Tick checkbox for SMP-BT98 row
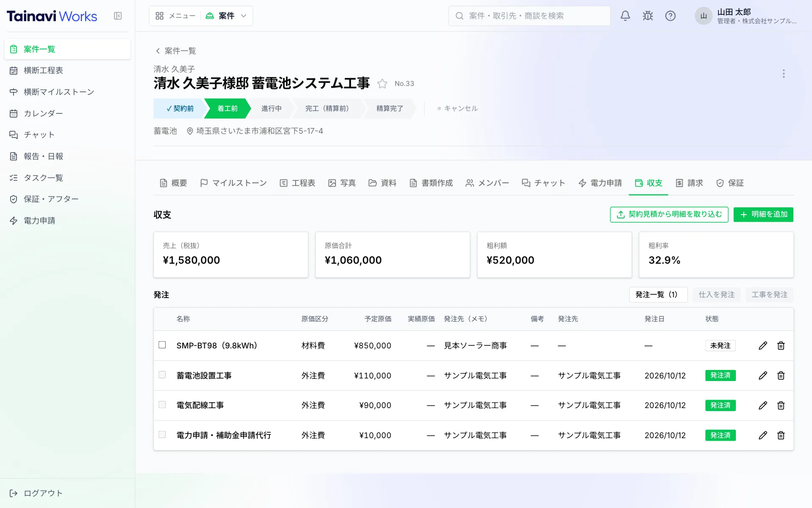Screen dimensions: 812x508 tap(162, 345)
